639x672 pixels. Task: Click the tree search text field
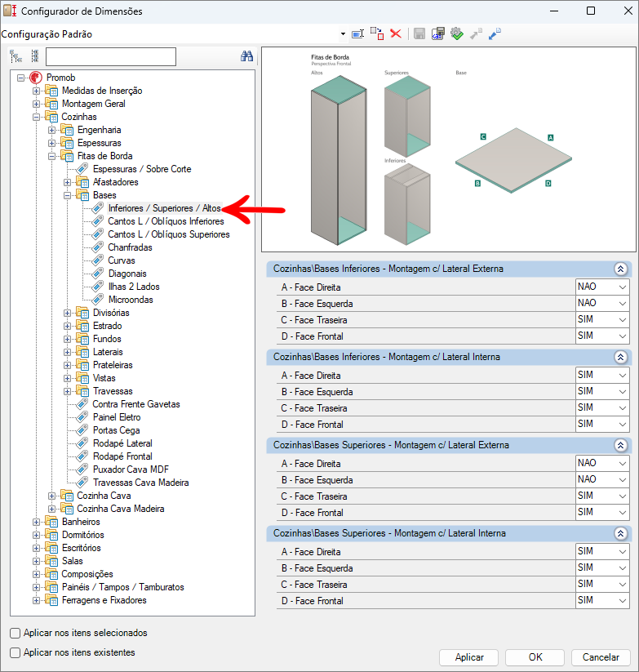pyautogui.click(x=111, y=56)
